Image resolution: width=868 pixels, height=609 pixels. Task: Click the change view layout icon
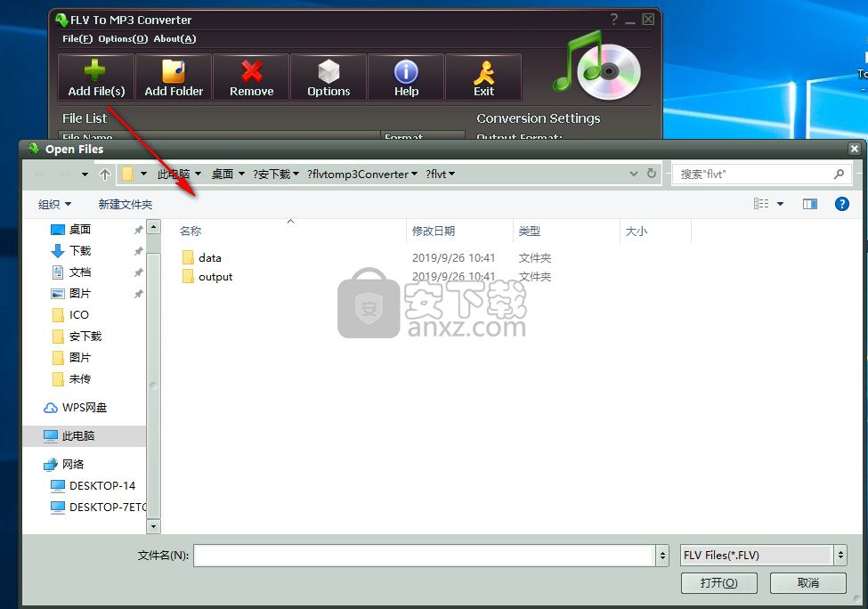(761, 204)
